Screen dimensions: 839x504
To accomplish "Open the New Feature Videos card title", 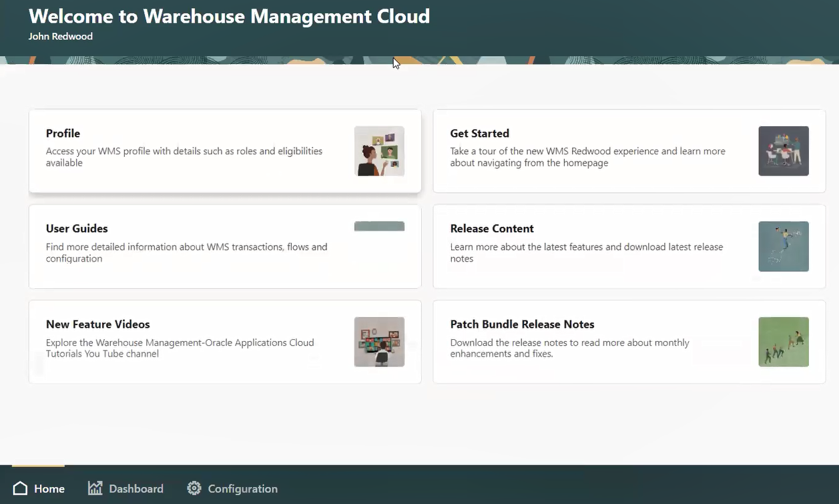I will [x=98, y=324].
